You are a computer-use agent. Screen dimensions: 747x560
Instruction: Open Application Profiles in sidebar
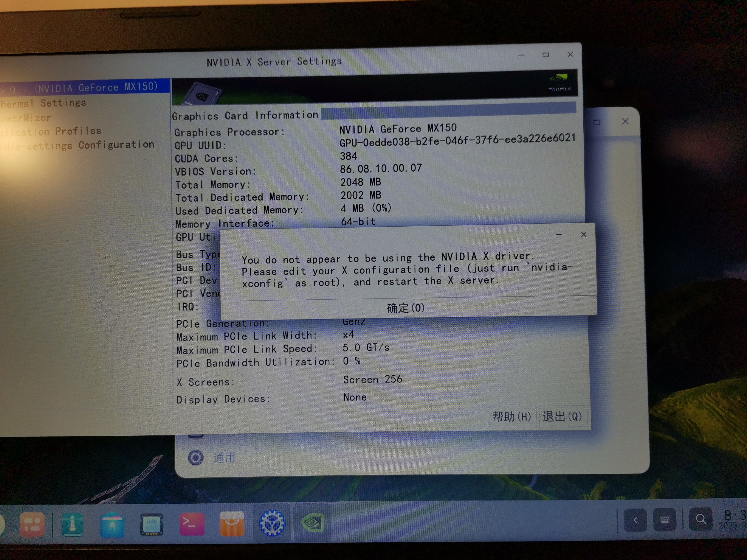(x=54, y=131)
